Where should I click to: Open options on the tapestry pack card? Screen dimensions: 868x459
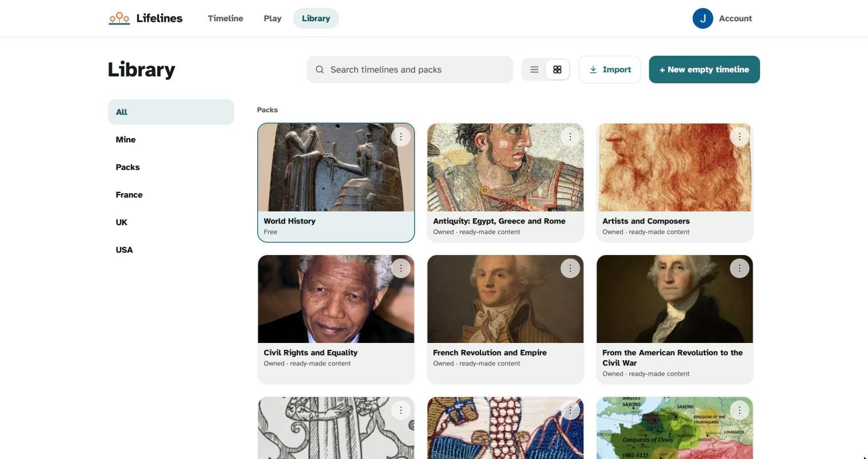[570, 410]
